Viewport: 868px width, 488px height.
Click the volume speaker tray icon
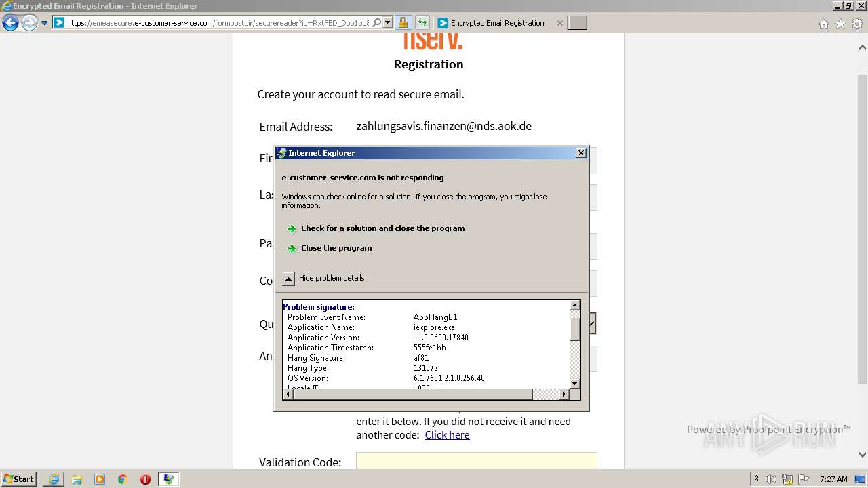771,479
